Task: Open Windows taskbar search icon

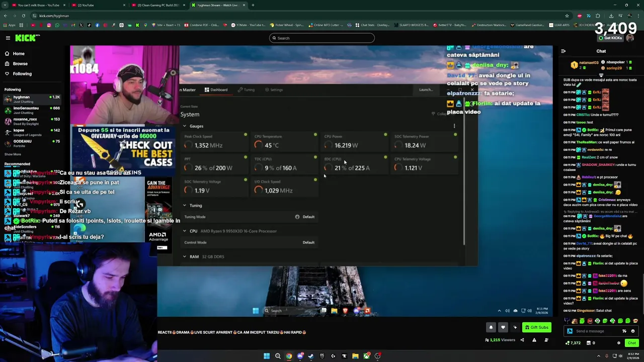Action: point(278,356)
